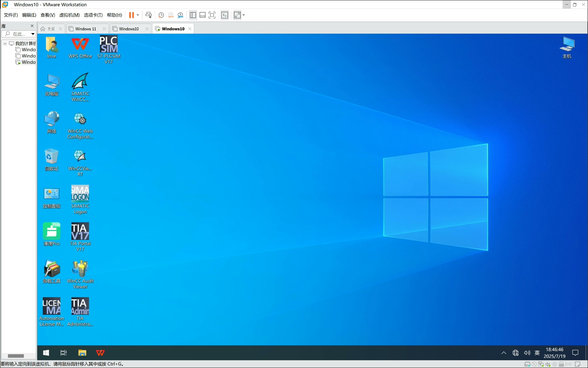
Task: Click the Send Ctrl+Alt+Del toolbar icon
Action: coord(149,15)
